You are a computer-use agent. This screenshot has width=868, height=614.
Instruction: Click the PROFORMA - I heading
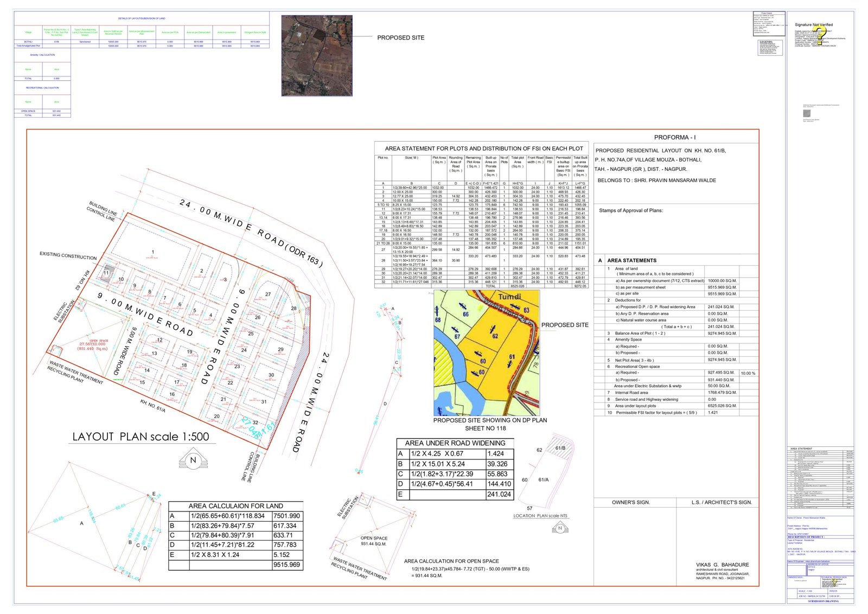point(675,137)
